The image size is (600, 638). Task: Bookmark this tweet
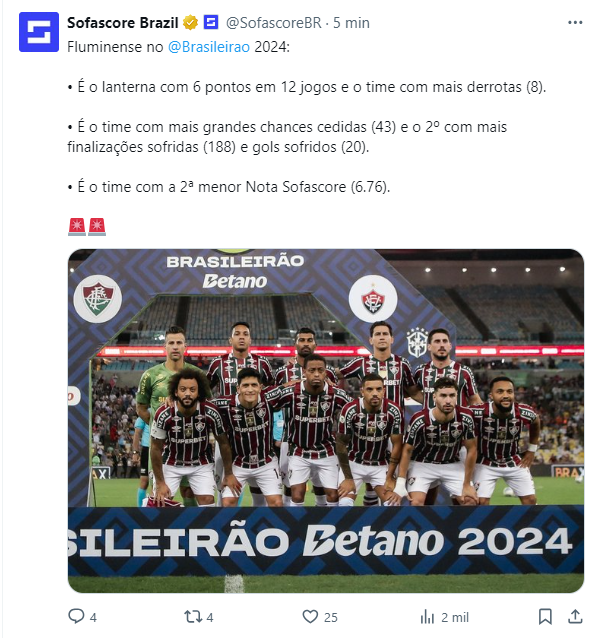tap(545, 617)
